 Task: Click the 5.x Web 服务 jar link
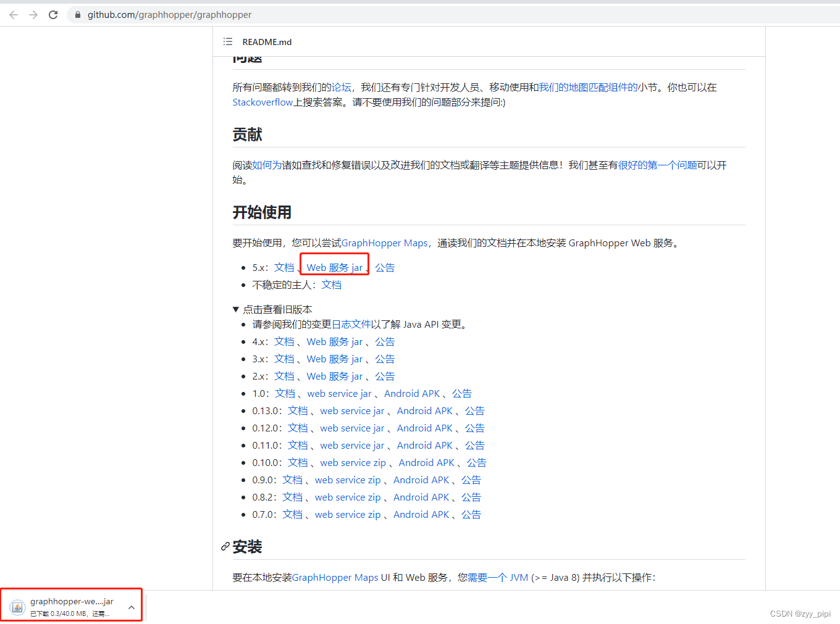point(334,267)
